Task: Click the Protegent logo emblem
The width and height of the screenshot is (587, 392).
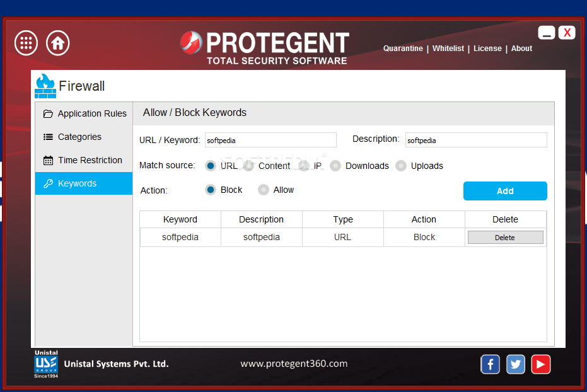Action: point(191,42)
